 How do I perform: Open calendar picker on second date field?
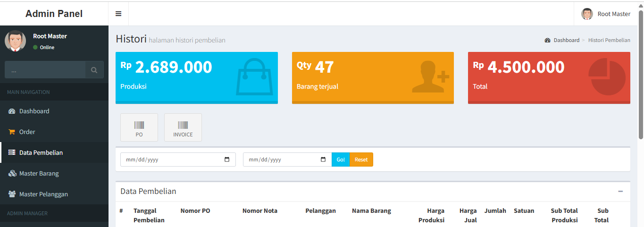click(323, 160)
